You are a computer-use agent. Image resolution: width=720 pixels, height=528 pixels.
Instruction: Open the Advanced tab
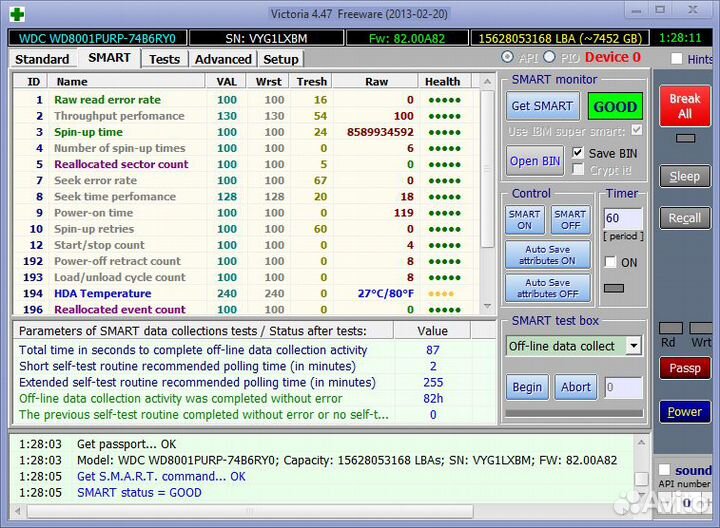tap(223, 59)
